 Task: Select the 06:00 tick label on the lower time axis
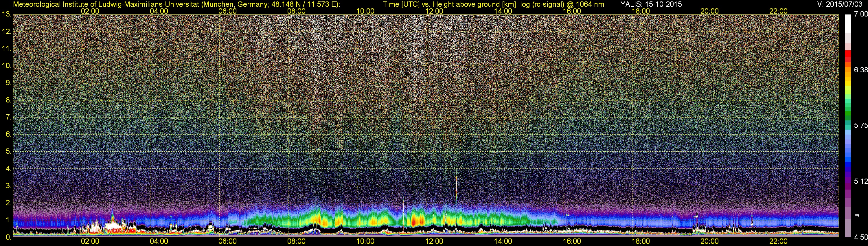[227, 241]
